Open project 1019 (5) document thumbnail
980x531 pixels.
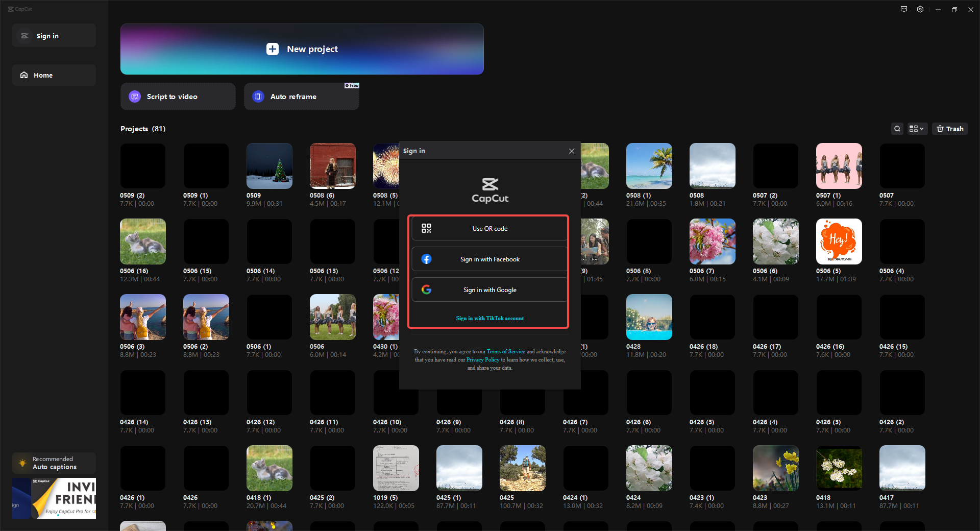[396, 468]
